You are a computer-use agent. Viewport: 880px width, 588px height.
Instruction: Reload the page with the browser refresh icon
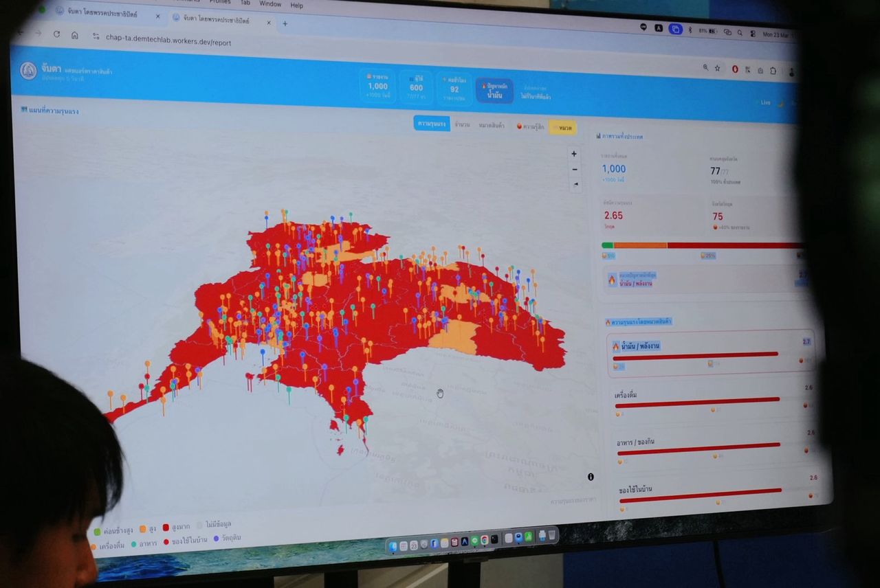click(56, 34)
